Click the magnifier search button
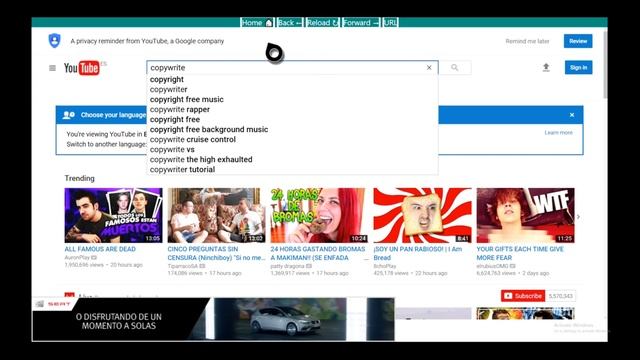This screenshot has height=360, width=640. click(x=455, y=67)
